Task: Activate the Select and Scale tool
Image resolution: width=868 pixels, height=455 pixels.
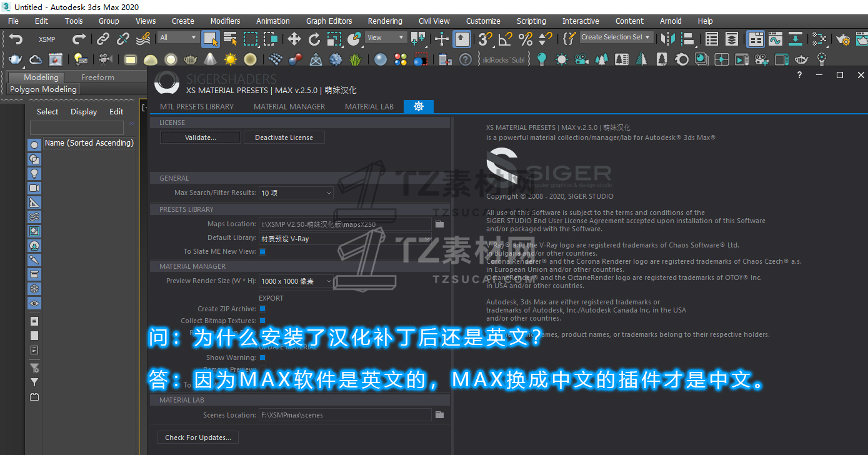Action: click(x=334, y=39)
